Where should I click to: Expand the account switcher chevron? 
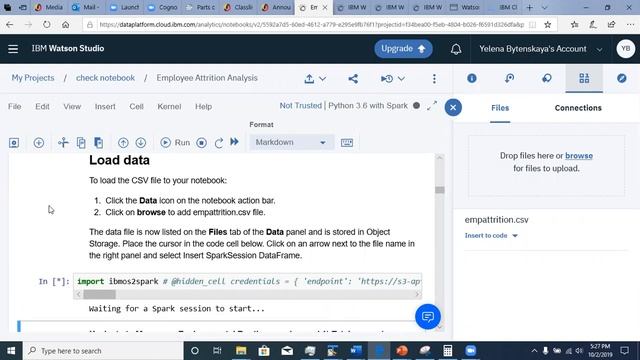(599, 49)
